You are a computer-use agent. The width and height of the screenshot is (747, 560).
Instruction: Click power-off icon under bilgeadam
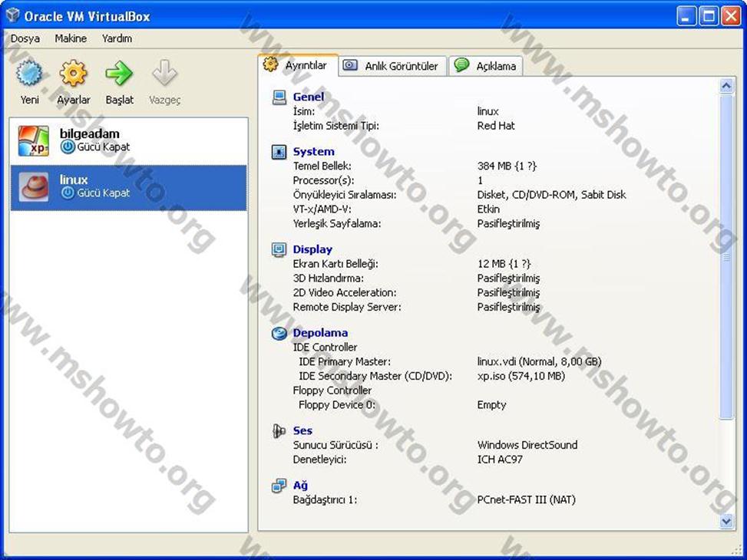point(68,147)
